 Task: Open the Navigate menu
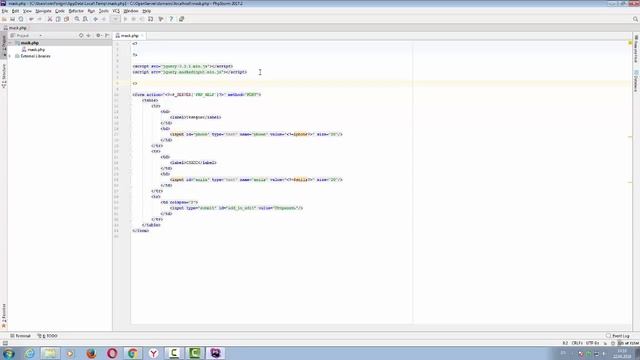coord(43,11)
